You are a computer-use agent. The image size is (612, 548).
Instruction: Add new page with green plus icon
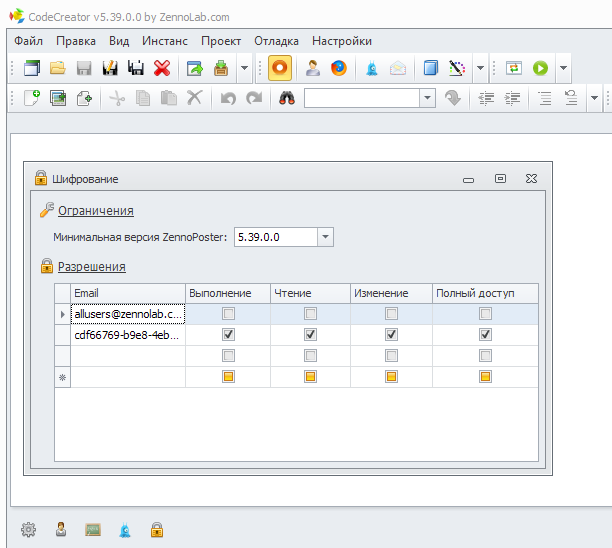32,98
